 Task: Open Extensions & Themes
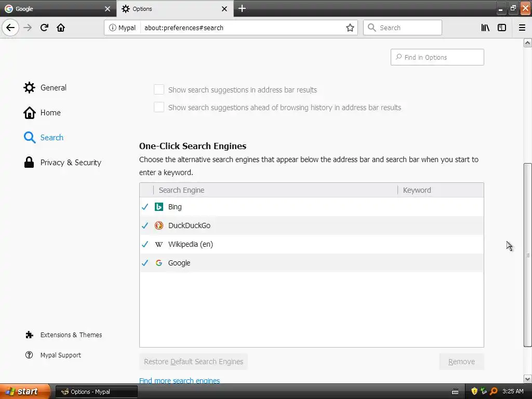click(x=63, y=335)
